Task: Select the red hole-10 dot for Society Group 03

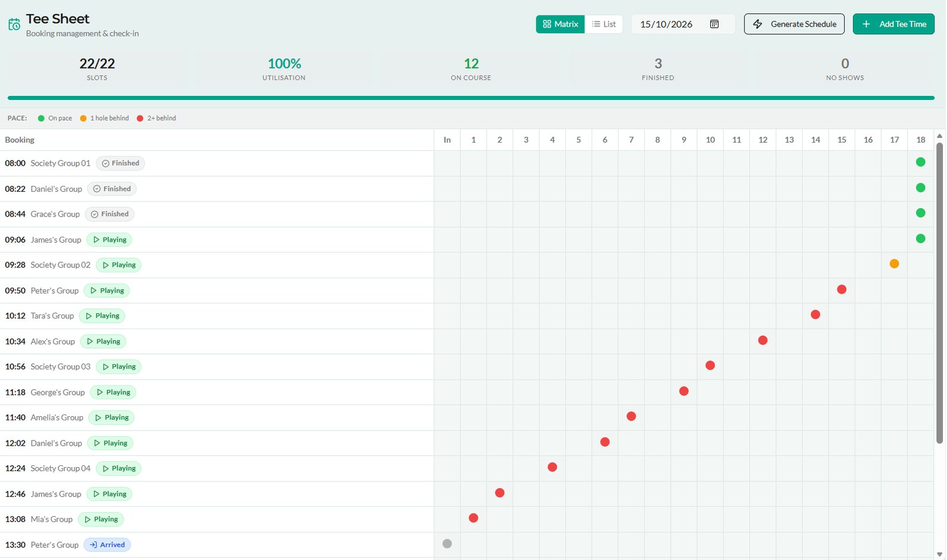Action: click(710, 366)
